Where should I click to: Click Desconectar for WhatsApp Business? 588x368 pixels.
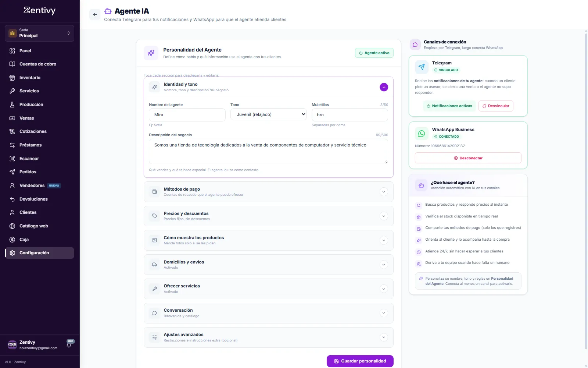468,158
